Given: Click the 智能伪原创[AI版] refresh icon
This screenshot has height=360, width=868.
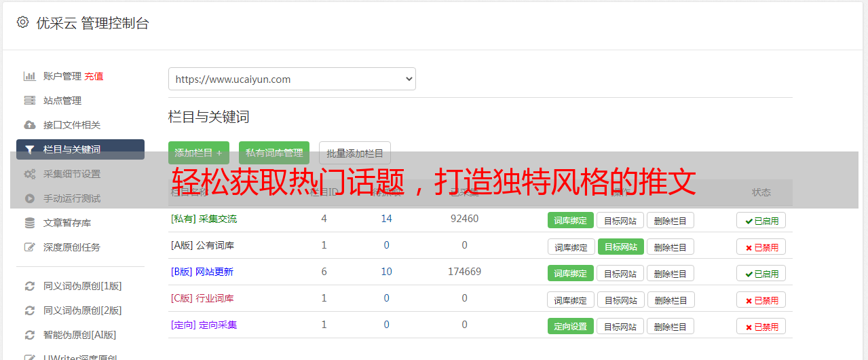Looking at the screenshot, I should (30, 335).
